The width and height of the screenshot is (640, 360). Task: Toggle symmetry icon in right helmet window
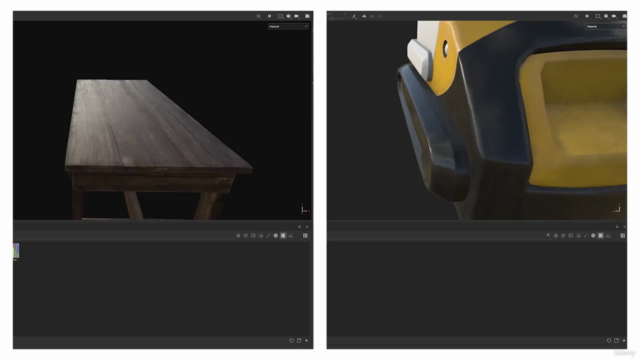[x=576, y=16]
